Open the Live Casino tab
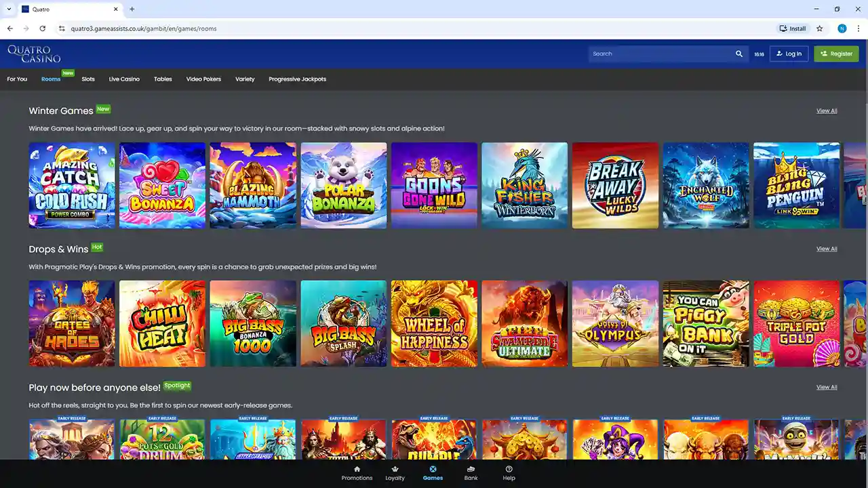868x488 pixels. [124, 79]
